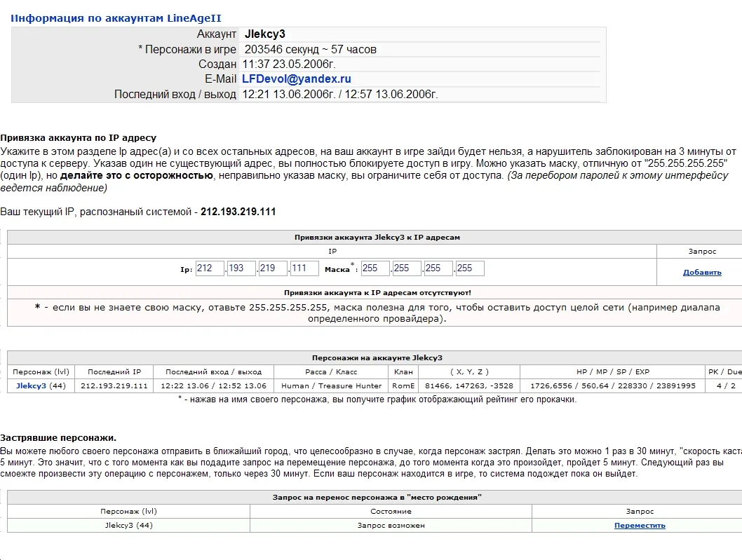Image resolution: width=742 pixels, height=560 pixels.
Task: Click the Добавить link to add IP binding
Action: tap(702, 273)
